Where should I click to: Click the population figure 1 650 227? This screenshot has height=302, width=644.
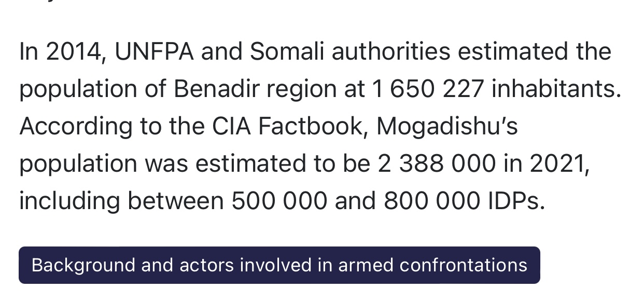[x=428, y=89]
